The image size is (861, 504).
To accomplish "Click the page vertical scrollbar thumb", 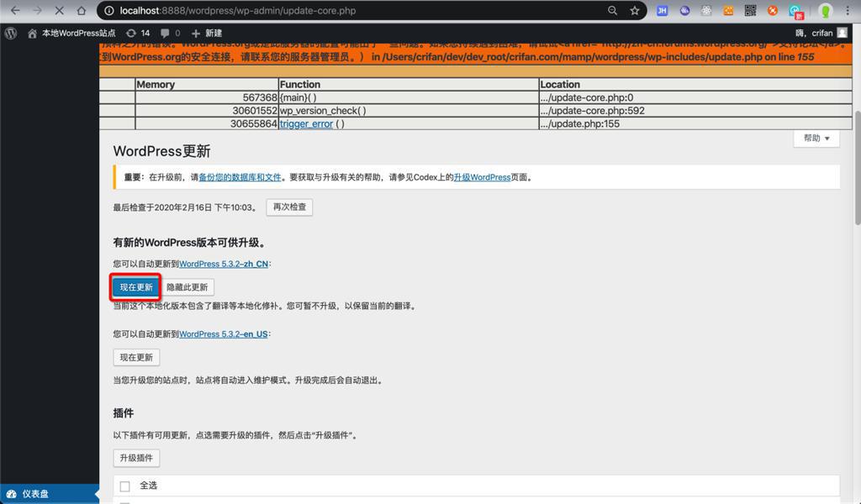I will pyautogui.click(x=857, y=167).
